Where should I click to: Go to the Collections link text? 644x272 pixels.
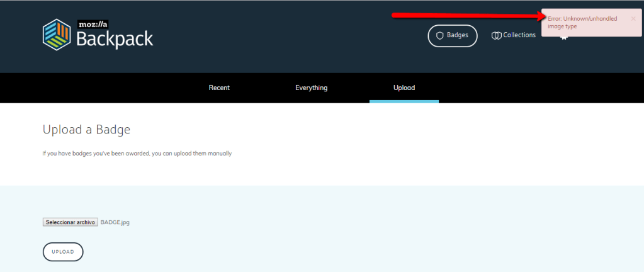point(519,35)
